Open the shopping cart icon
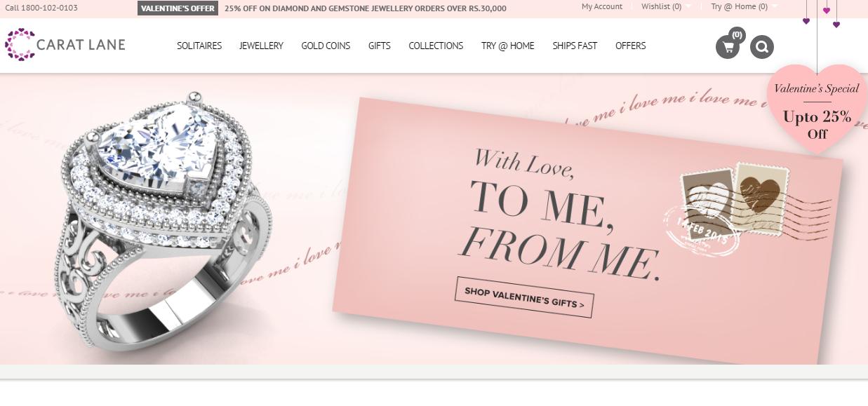This screenshot has width=868, height=406. [728, 48]
